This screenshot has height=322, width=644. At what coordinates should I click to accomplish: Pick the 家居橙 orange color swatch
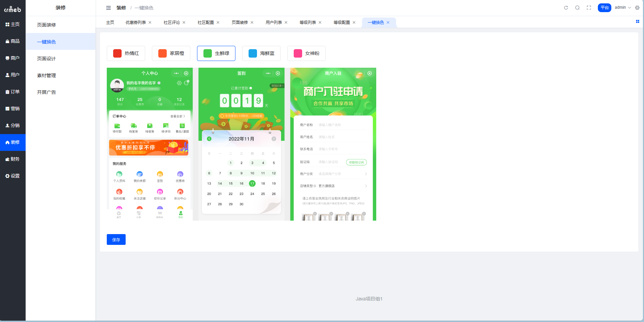point(163,53)
